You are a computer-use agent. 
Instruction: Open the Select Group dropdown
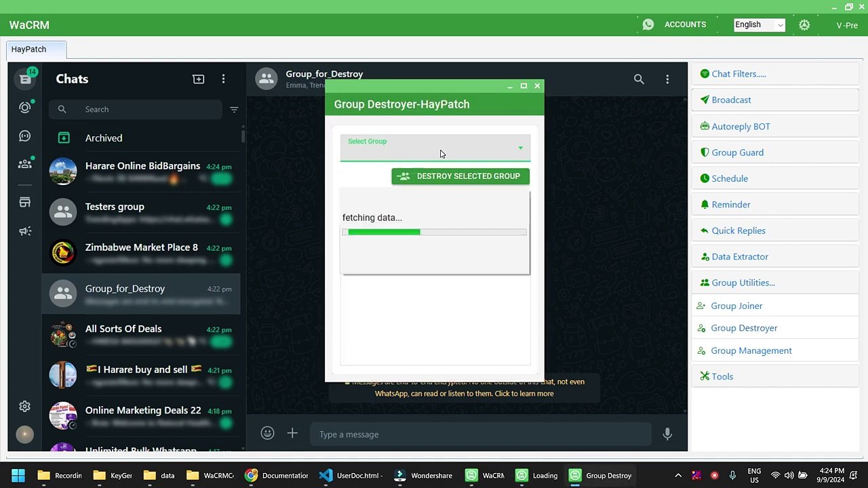click(435, 148)
